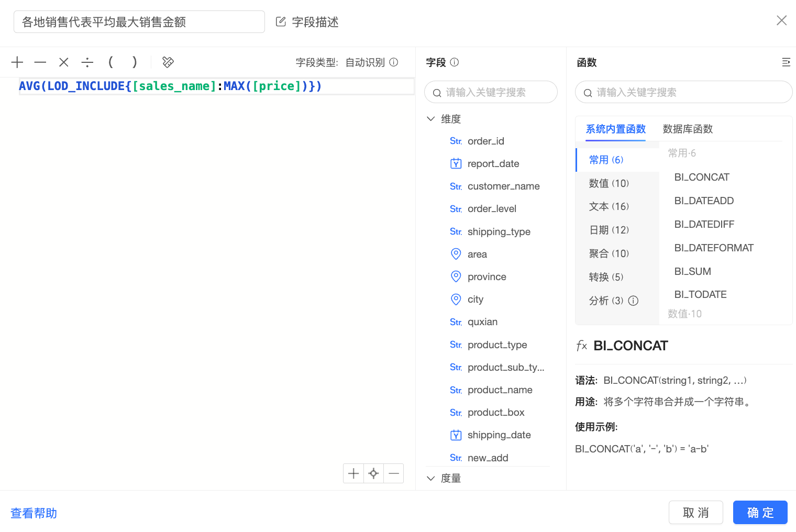This screenshot has height=532, width=796.
Task: Click the field keyword search box
Action: pos(491,92)
